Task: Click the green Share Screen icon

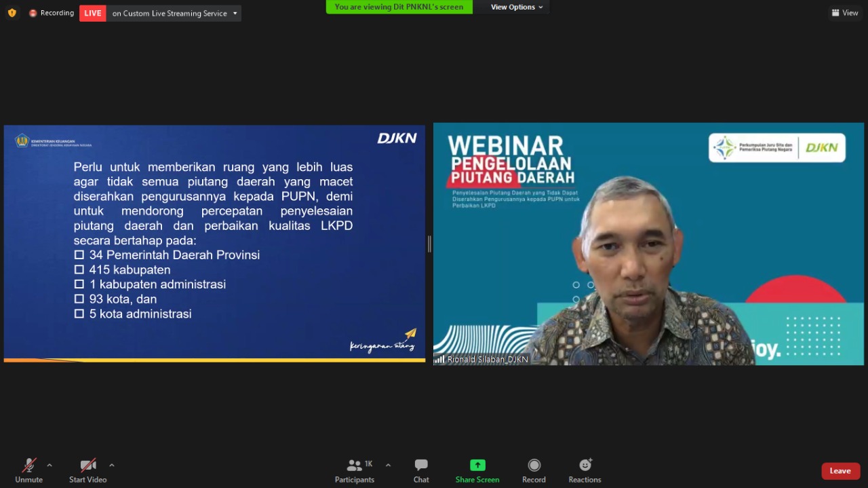Action: tap(477, 466)
